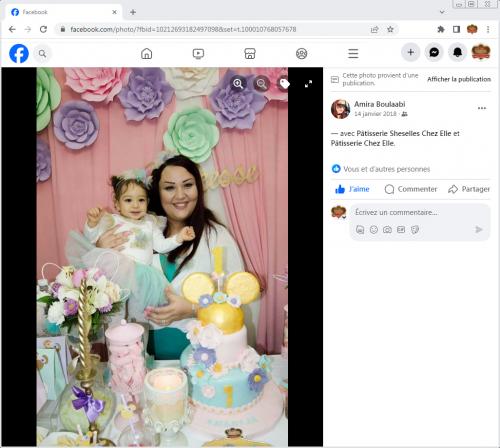Go to Facebook Home feed icon
Viewport: 500px width, 448px height.
point(147,53)
